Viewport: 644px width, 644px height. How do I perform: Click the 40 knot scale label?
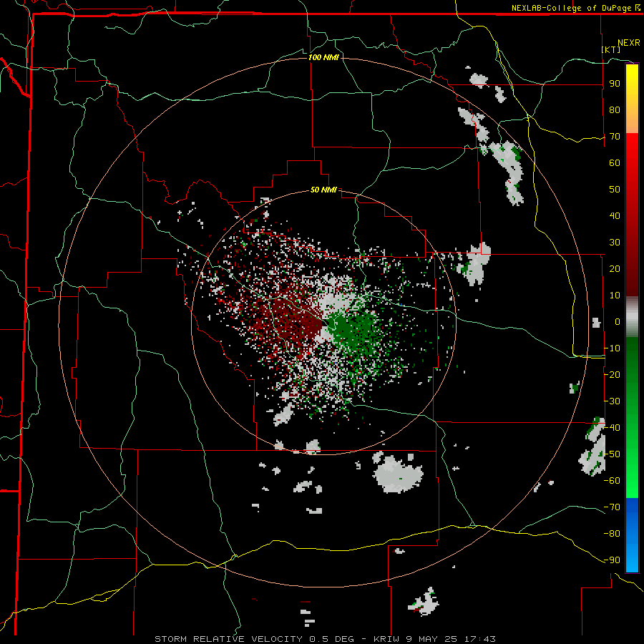click(615, 215)
